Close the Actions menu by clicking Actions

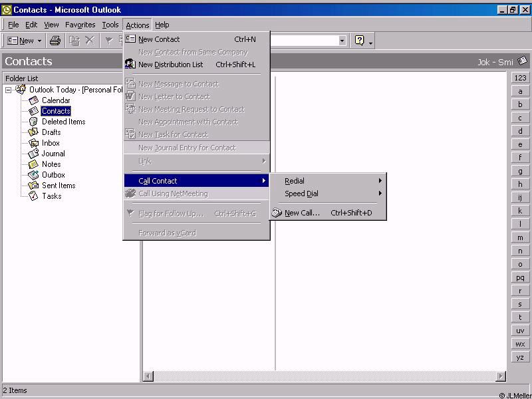point(138,25)
